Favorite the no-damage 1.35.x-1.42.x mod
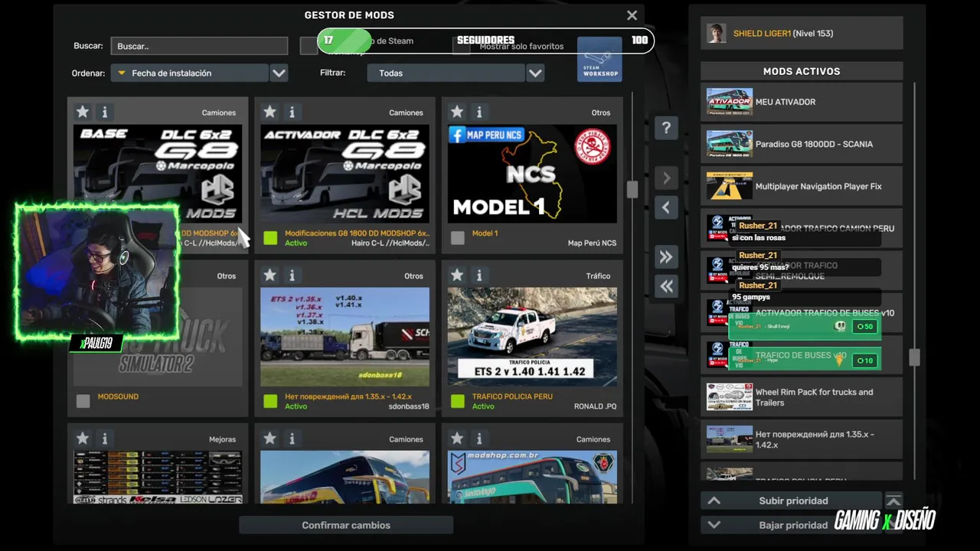Screen dimensions: 980x551 point(269,275)
